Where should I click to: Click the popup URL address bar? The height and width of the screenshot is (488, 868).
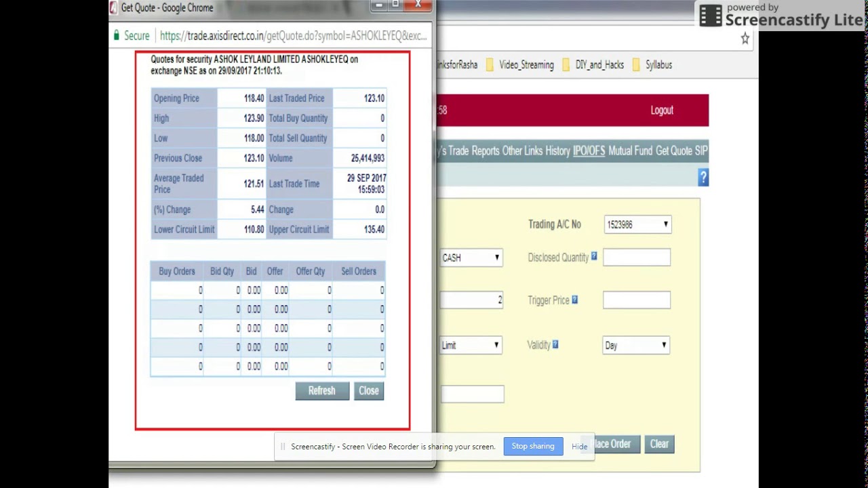click(294, 35)
